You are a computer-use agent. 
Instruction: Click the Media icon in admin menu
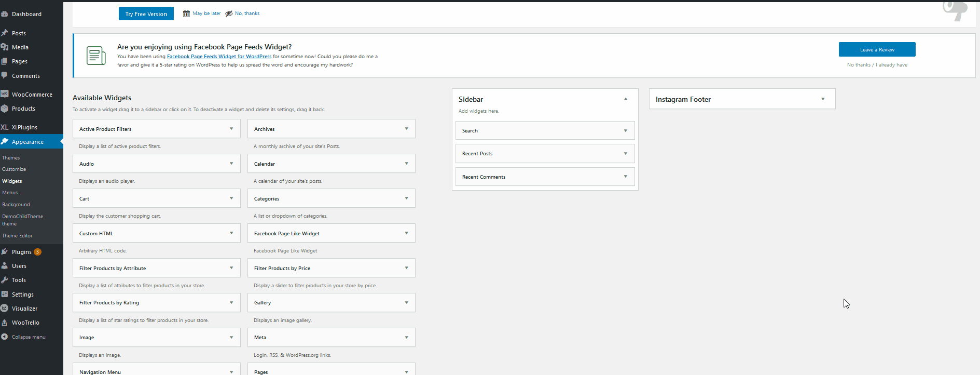tap(5, 47)
